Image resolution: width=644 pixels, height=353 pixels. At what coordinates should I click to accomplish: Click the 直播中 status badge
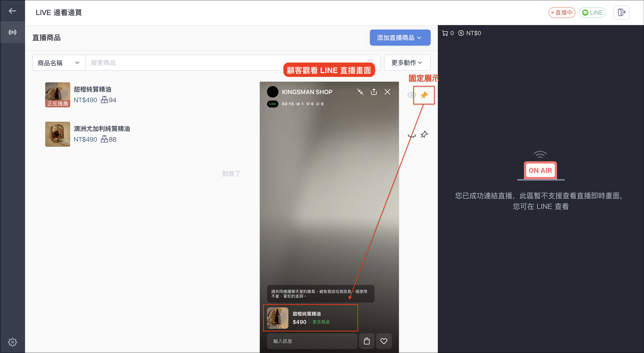click(x=562, y=12)
